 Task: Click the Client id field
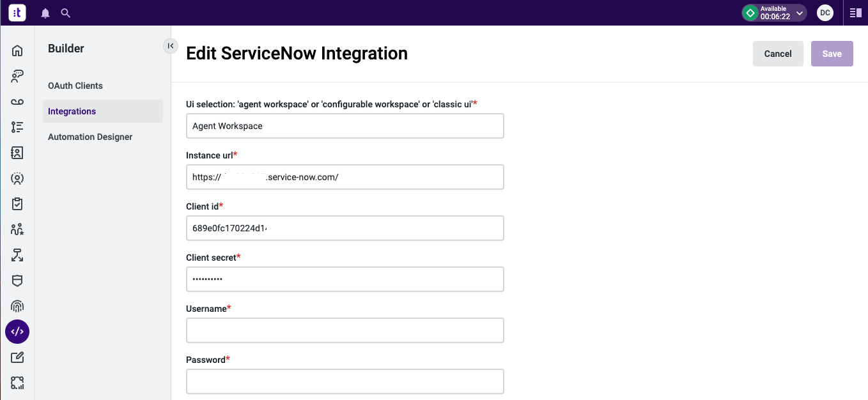pos(345,228)
